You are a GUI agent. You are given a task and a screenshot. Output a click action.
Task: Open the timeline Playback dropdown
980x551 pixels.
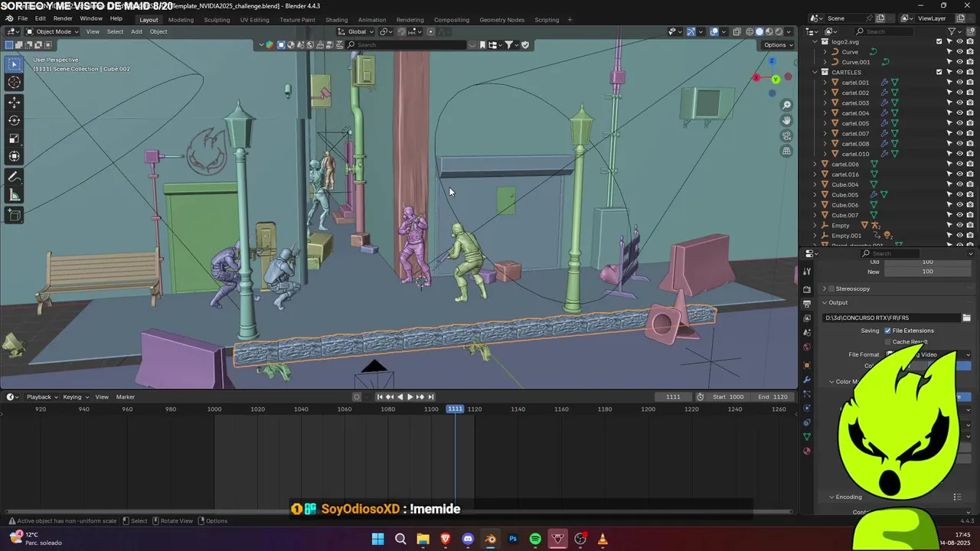[42, 396]
